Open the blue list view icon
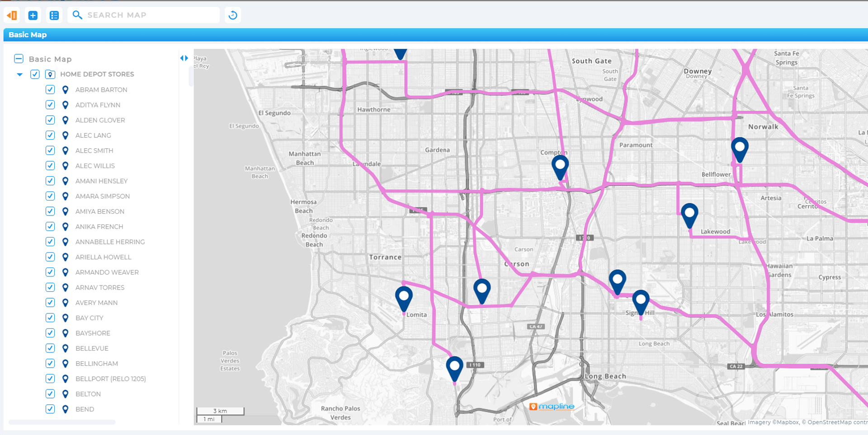The width and height of the screenshot is (868, 435). [54, 15]
